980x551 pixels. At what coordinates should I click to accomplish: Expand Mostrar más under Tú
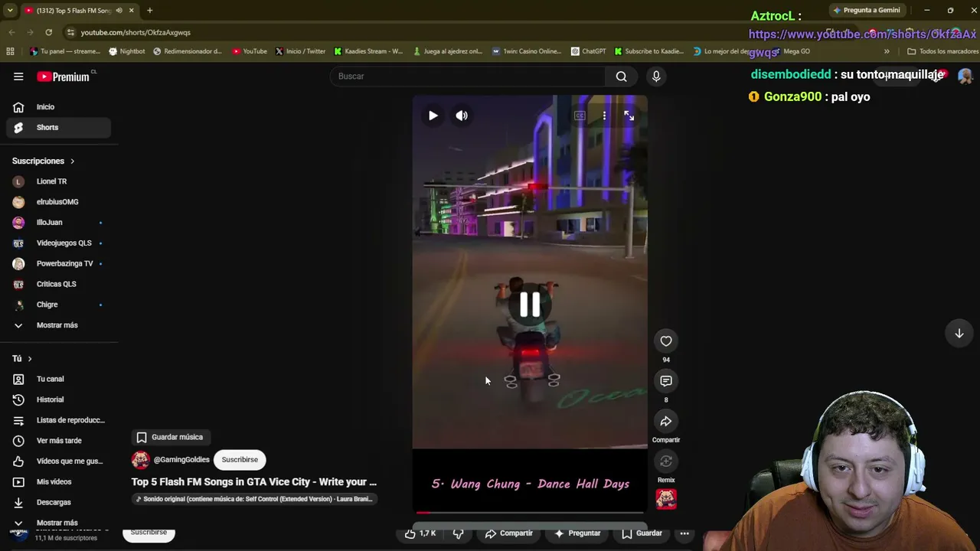click(x=58, y=523)
